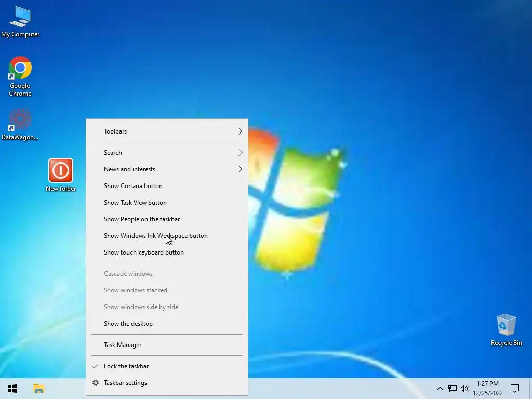
Task: Choose Show the desktop from menu
Action: coord(167,324)
